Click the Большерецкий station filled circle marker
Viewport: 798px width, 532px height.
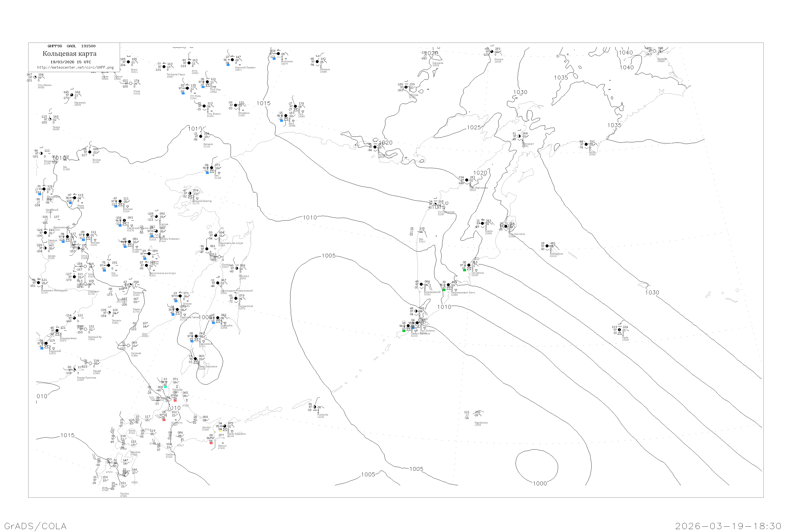[x=421, y=284]
